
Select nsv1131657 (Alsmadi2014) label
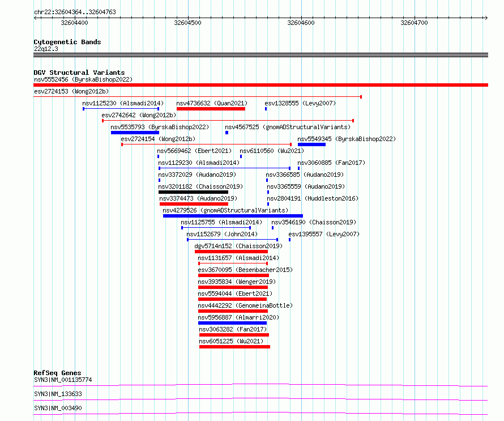click(x=238, y=258)
